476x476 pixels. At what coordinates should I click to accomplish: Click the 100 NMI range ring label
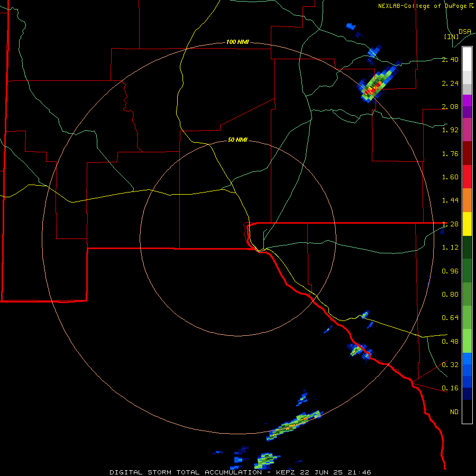[x=237, y=42]
